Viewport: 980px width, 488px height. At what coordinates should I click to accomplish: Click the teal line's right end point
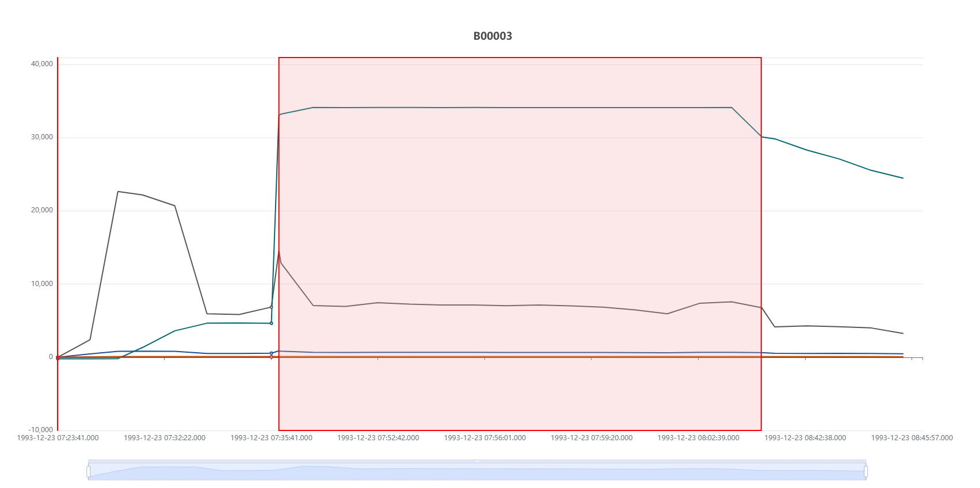[903, 178]
